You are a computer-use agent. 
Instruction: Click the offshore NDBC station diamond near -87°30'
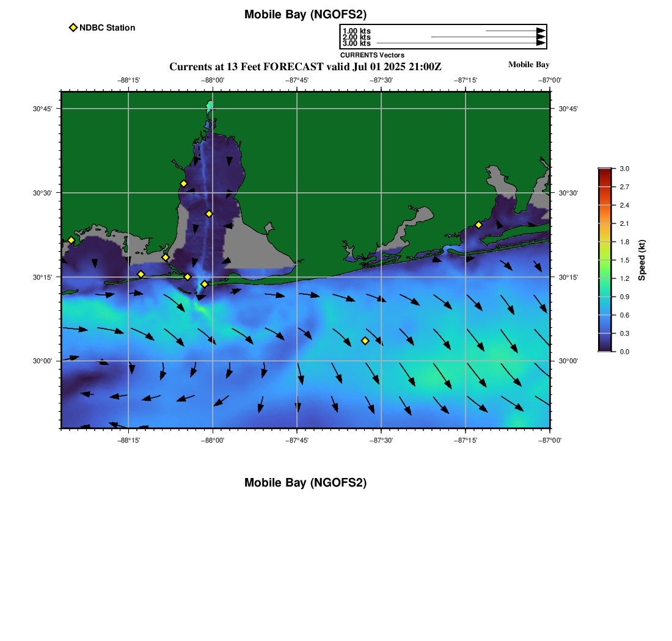coord(365,341)
